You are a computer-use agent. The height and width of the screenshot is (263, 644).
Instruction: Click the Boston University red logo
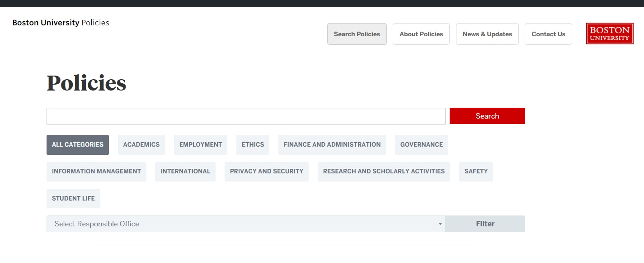point(610,34)
